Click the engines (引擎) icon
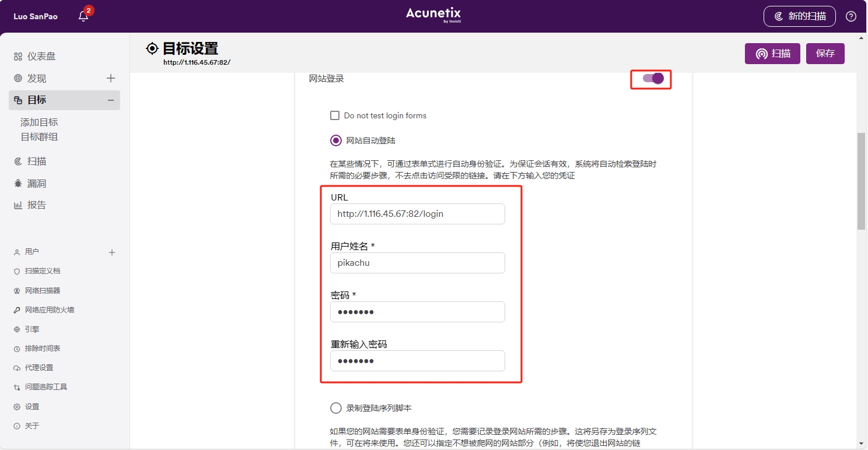868x450 pixels. [x=17, y=329]
